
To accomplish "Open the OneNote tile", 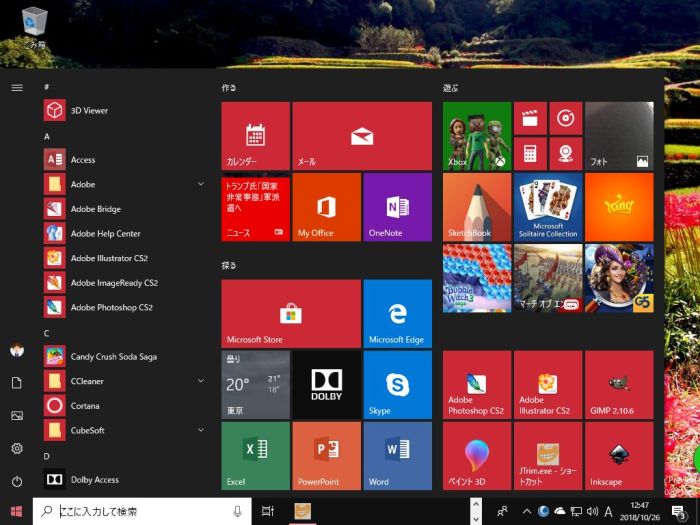I will [397, 207].
